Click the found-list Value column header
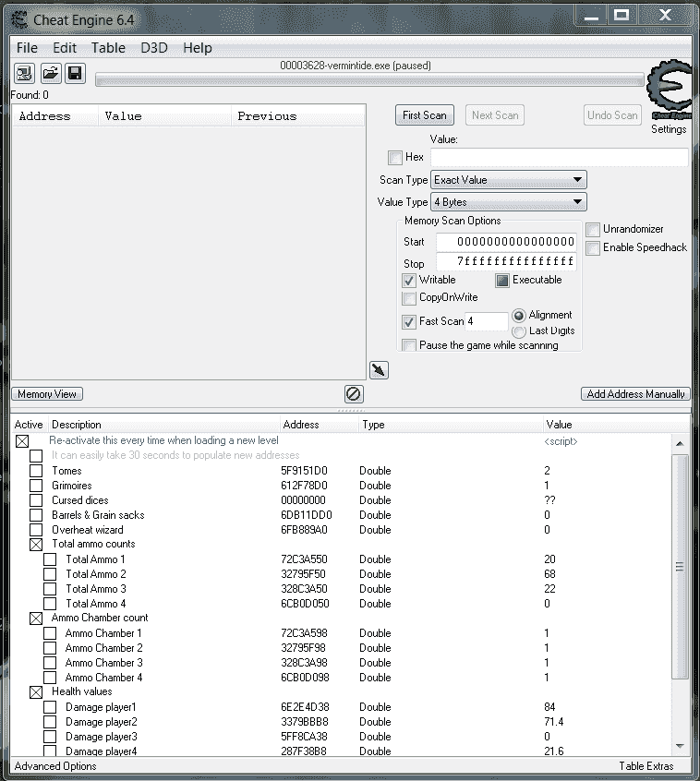The width and height of the screenshot is (700, 781). click(165, 116)
